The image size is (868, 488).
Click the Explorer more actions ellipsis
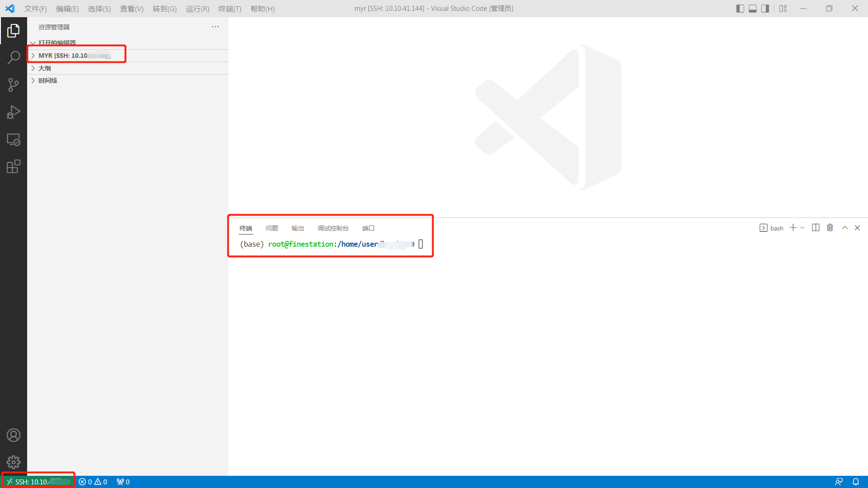(x=215, y=27)
